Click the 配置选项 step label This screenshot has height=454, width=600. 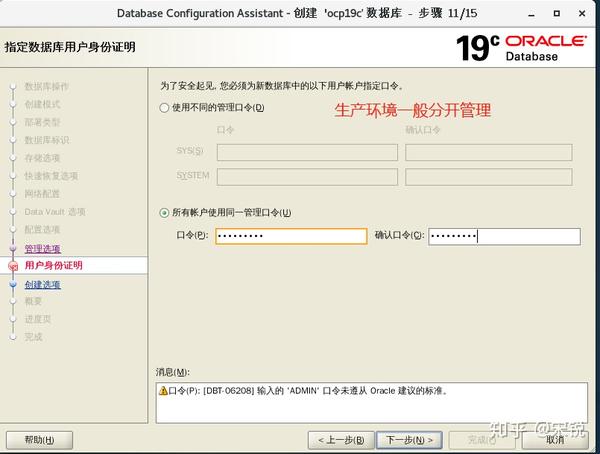(x=42, y=230)
